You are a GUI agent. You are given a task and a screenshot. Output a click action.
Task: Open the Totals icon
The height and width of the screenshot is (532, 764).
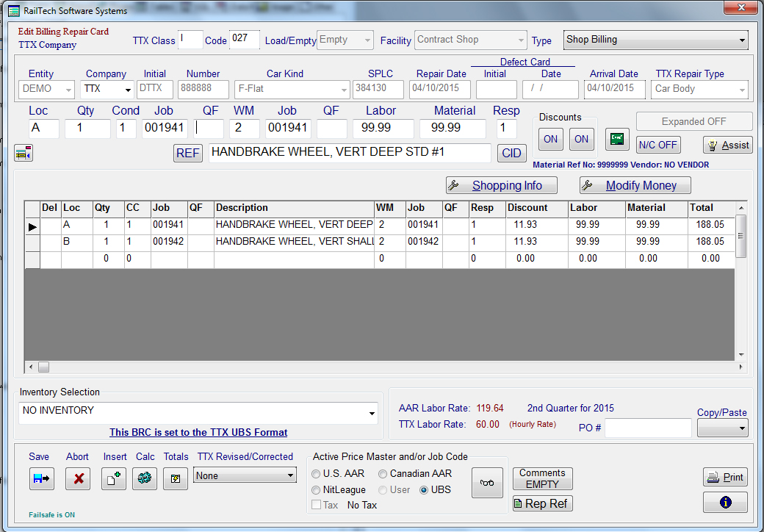point(175,478)
